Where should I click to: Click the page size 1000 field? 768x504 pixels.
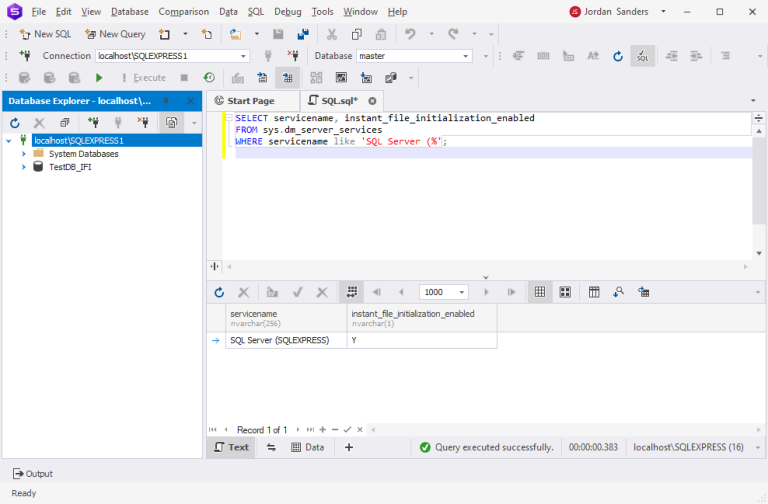[437, 292]
